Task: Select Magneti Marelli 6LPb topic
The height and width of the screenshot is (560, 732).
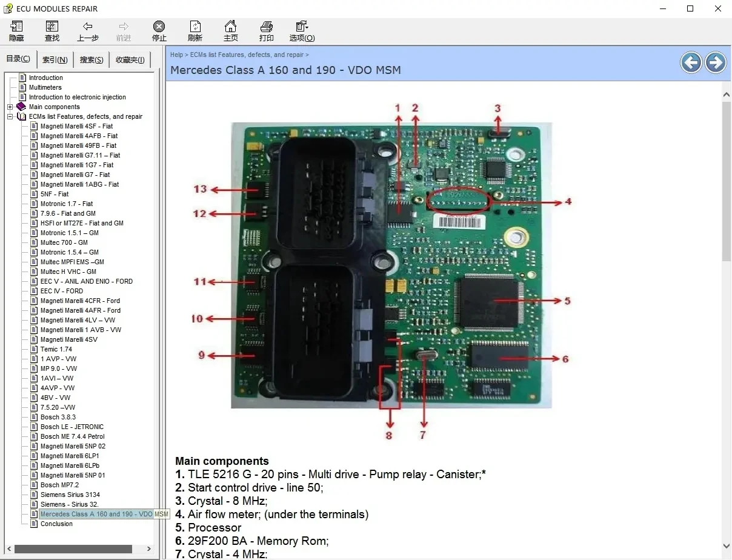Action: [70, 465]
